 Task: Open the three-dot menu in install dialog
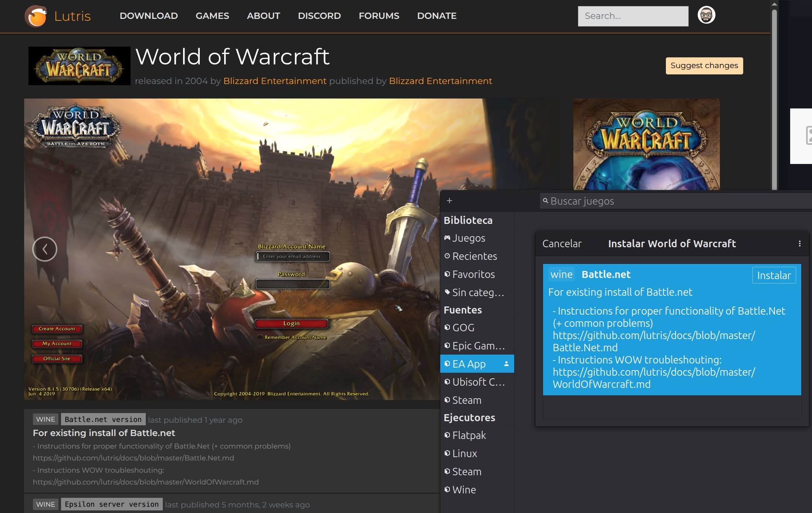[x=799, y=244]
